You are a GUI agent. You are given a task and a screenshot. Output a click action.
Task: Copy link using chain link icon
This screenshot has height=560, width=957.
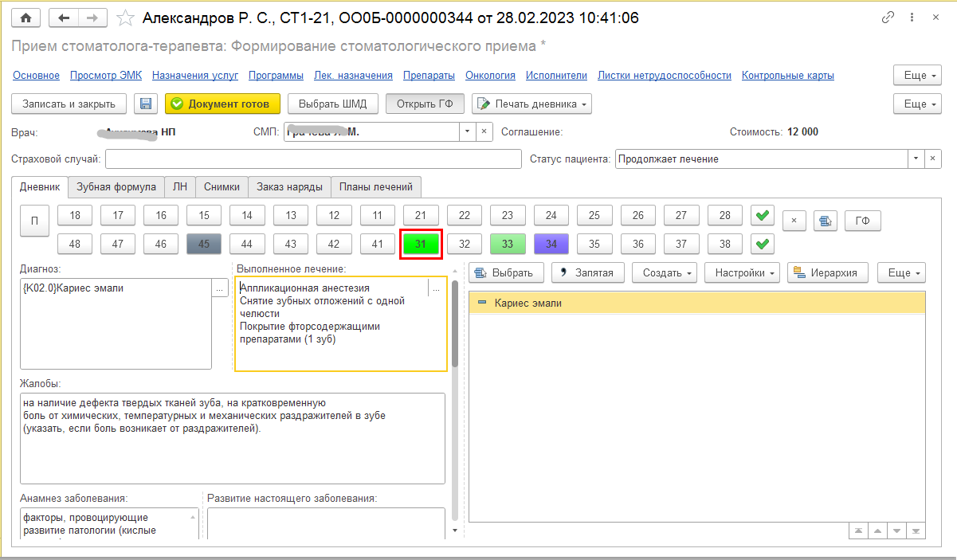(x=888, y=18)
